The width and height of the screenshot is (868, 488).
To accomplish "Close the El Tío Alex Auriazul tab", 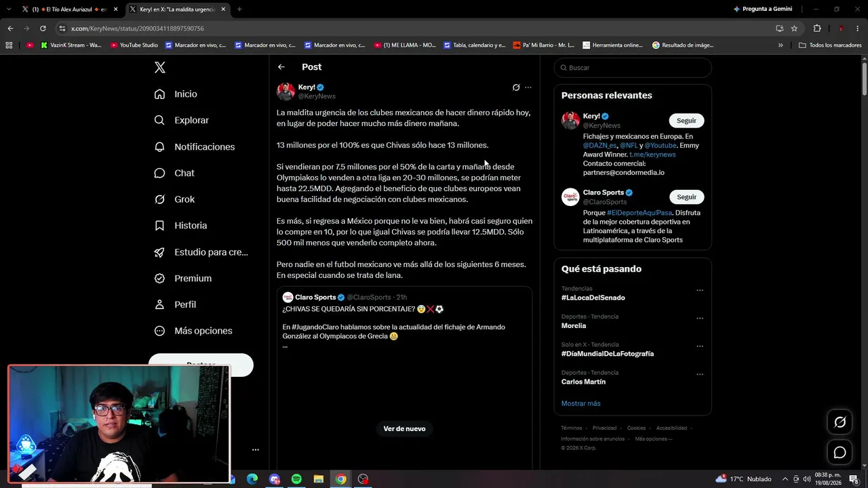I will pyautogui.click(x=115, y=9).
